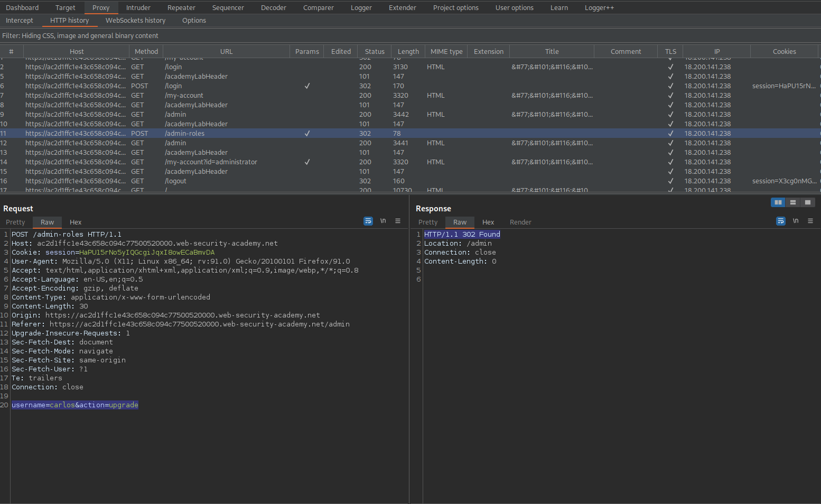Click the HTTP/1.1 302 Found response line

pyautogui.click(x=462, y=235)
